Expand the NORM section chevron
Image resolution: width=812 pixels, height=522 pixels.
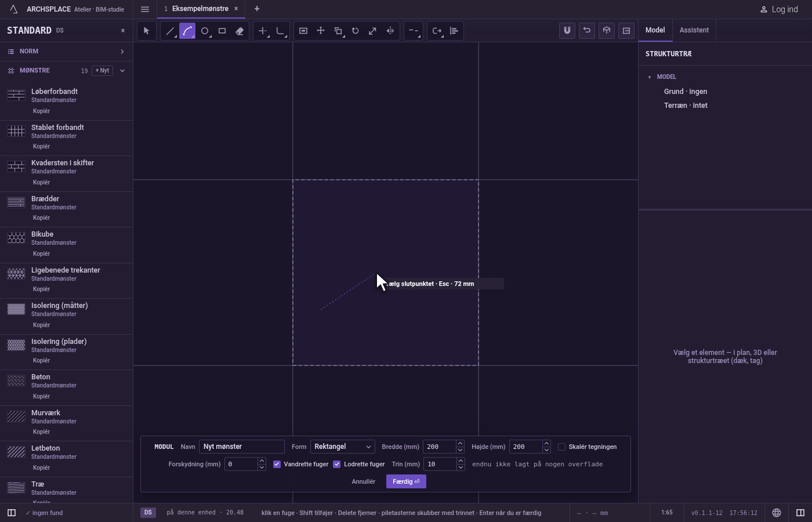point(122,52)
